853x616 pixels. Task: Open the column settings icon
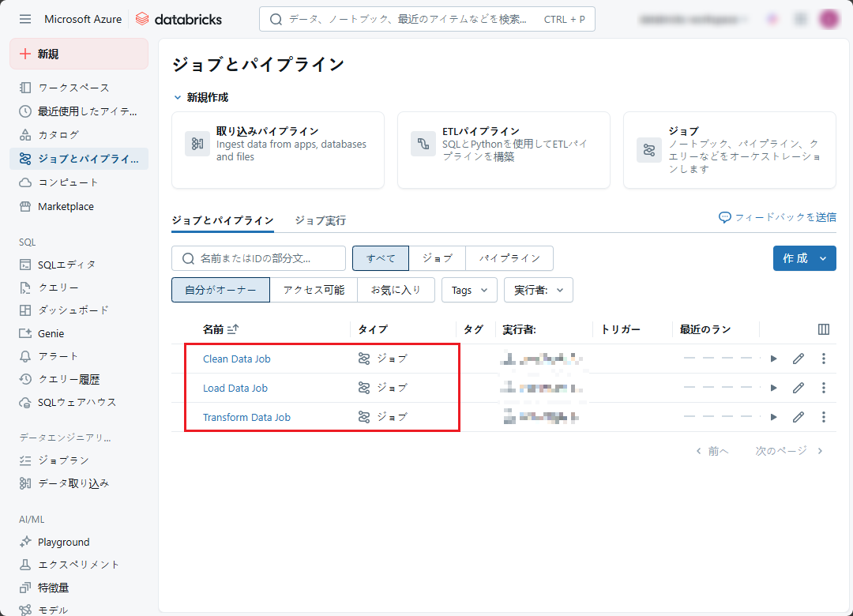tap(824, 329)
